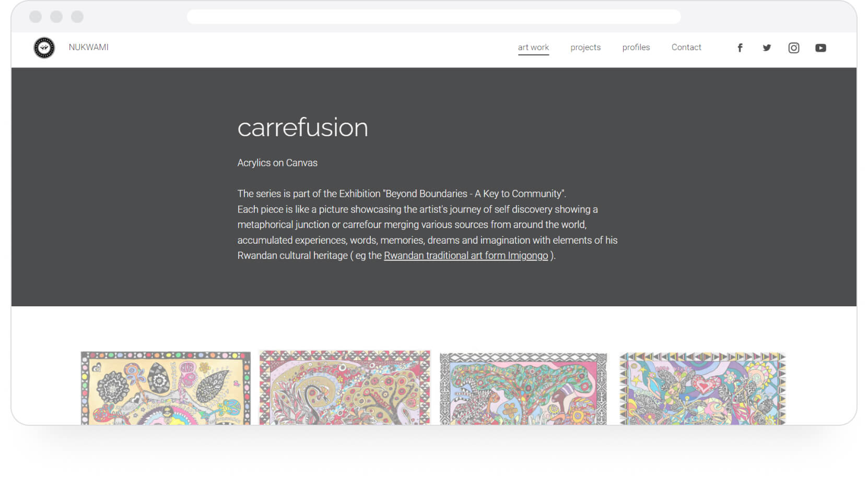Image resolution: width=868 pixels, height=478 pixels.
Task: Open the yellow floral painting thumbnail
Action: click(x=166, y=388)
